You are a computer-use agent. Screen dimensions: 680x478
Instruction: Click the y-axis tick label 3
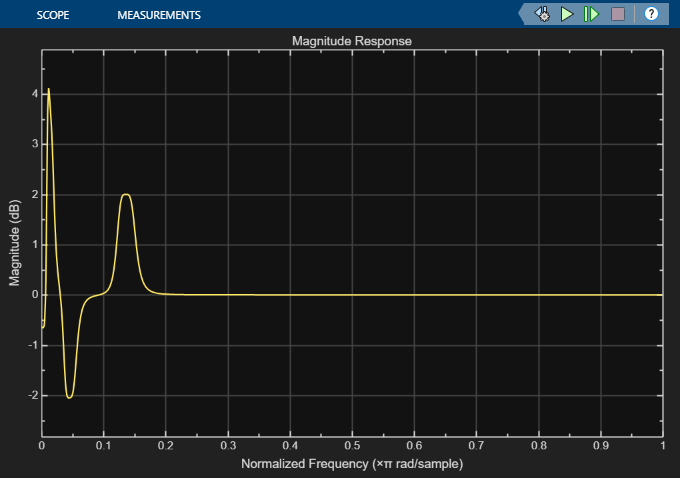coord(34,144)
